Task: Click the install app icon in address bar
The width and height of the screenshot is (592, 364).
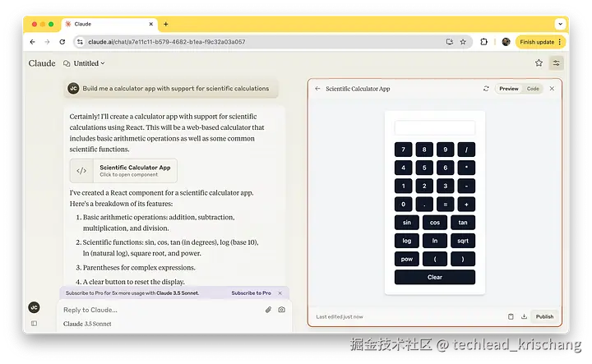Action: 449,42
